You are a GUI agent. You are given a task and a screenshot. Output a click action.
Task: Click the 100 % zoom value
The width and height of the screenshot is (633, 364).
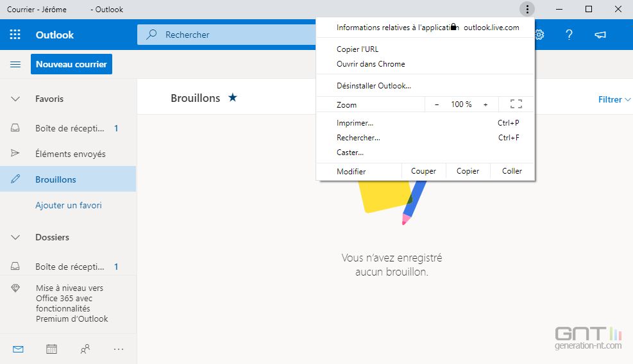coord(461,104)
